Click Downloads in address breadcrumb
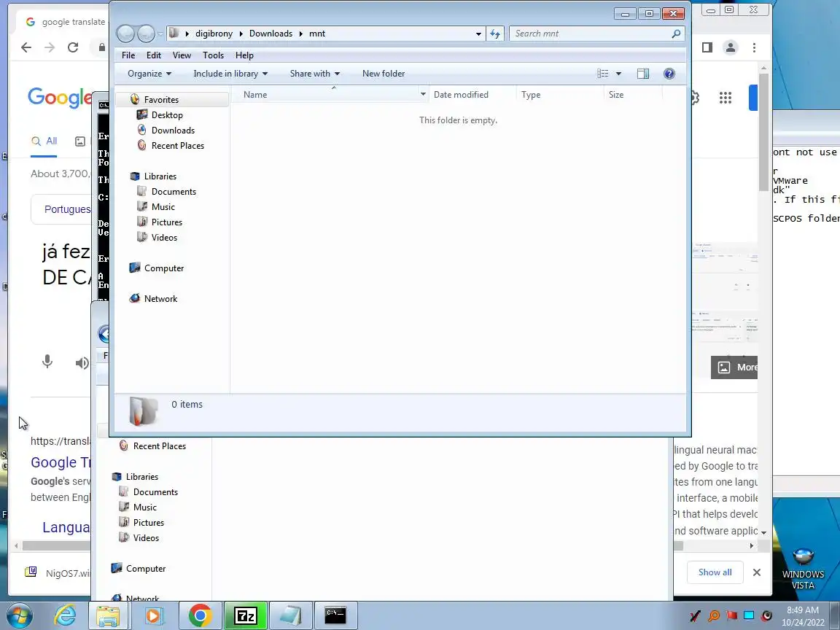 [x=271, y=34]
